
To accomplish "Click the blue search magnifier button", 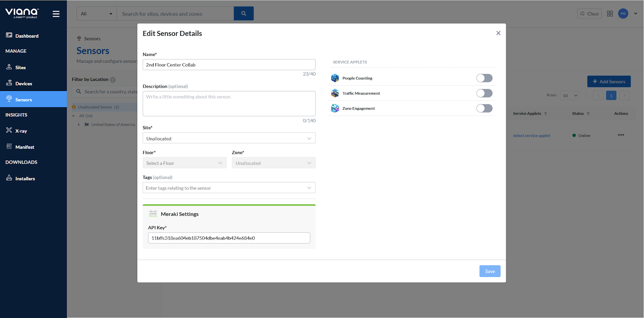I will [x=244, y=14].
